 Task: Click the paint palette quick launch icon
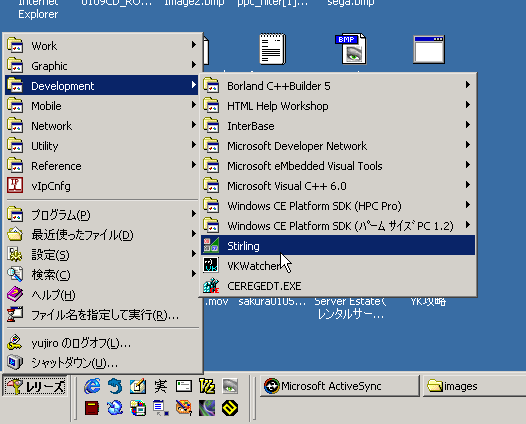[184, 408]
